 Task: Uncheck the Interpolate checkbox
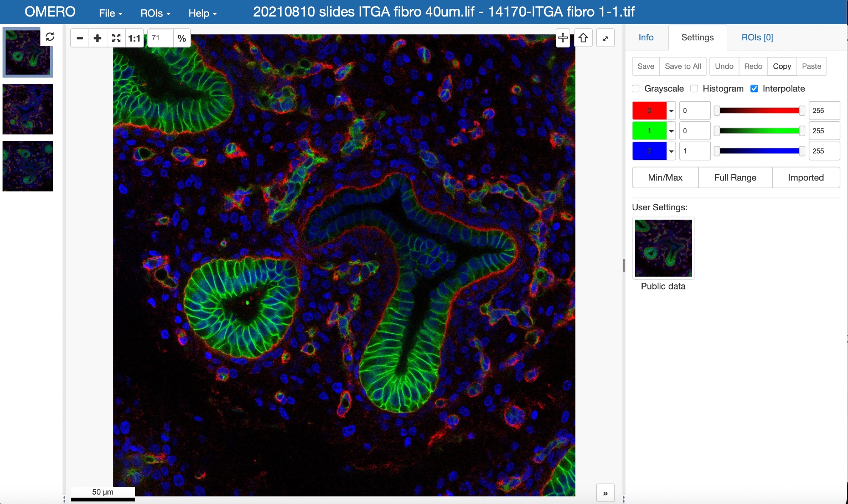(x=754, y=89)
